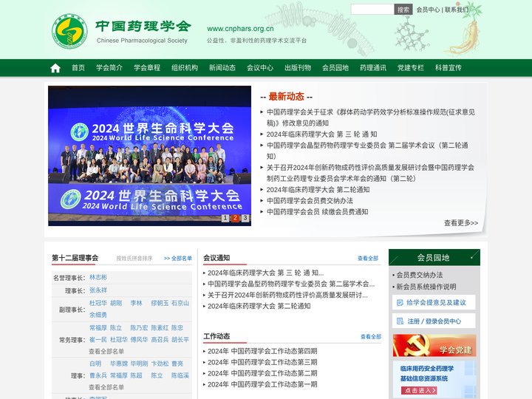This screenshot has width=532, height=399.
Task: Select slide number 1 on carousel
Action: click(x=225, y=218)
